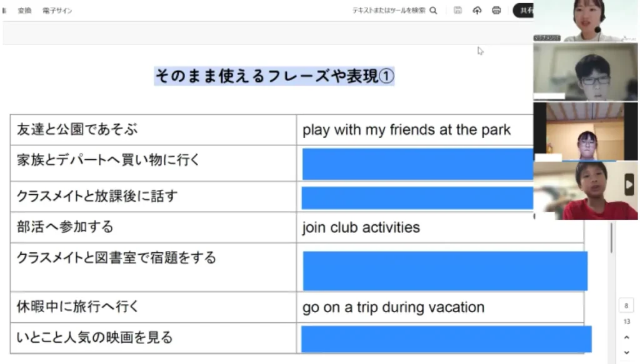Select the boy with glasses video thumbnail
This screenshot has height=364, width=640.
click(x=586, y=72)
